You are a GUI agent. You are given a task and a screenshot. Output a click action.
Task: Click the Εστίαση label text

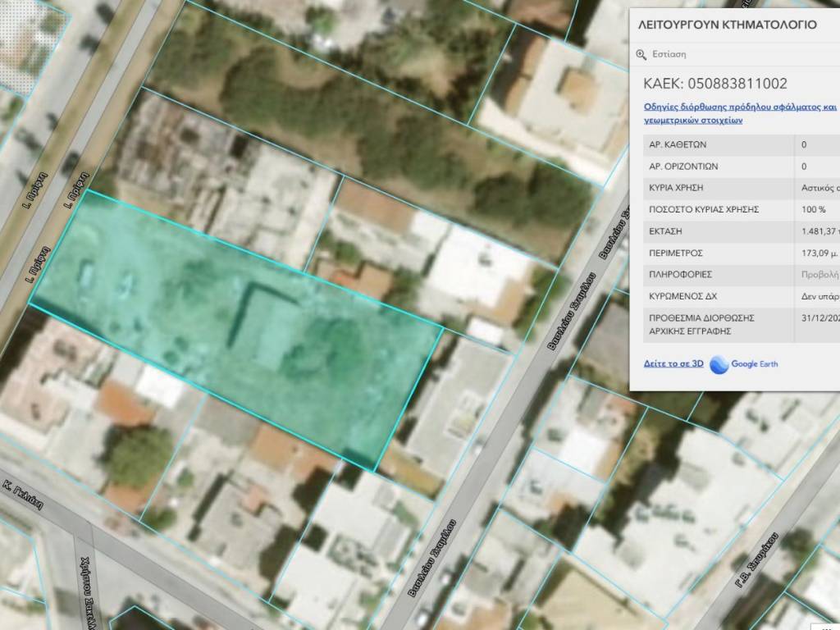(x=669, y=55)
